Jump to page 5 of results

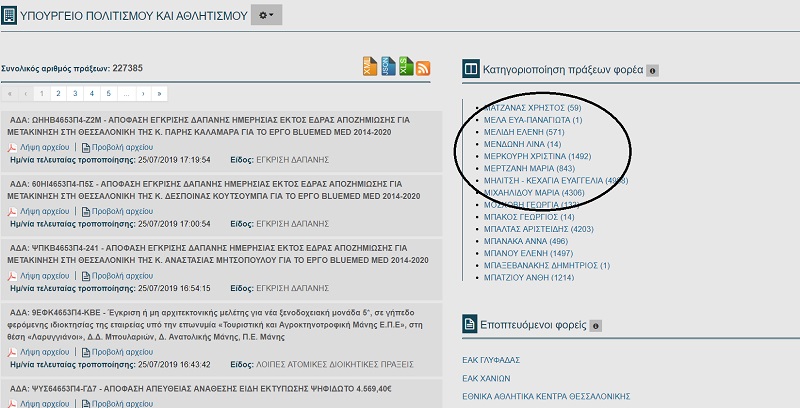108,93
